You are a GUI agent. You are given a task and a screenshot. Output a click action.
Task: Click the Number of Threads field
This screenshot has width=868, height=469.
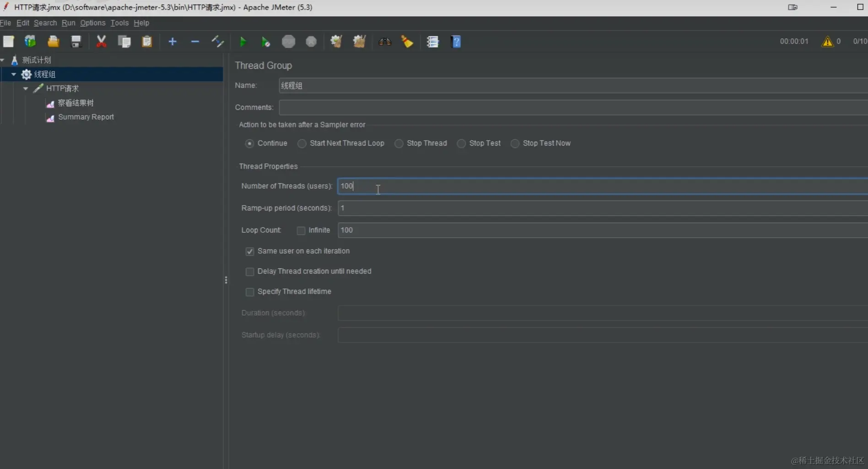click(603, 186)
